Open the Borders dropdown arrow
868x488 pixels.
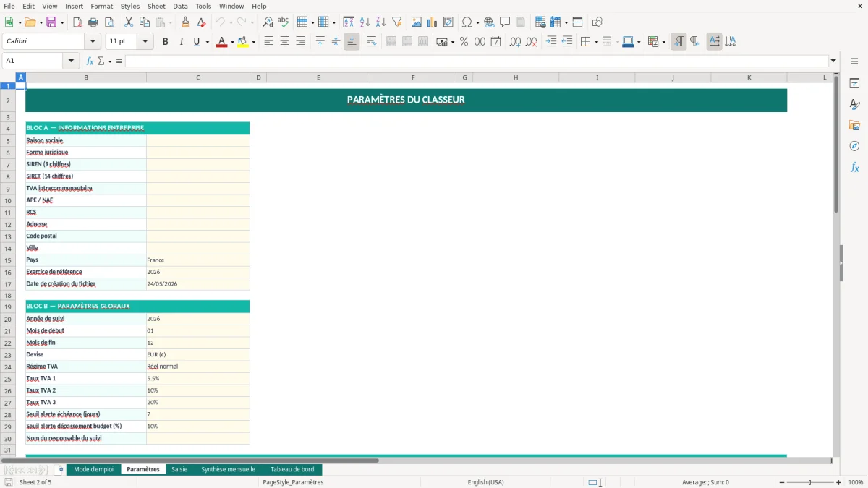pyautogui.click(x=596, y=42)
